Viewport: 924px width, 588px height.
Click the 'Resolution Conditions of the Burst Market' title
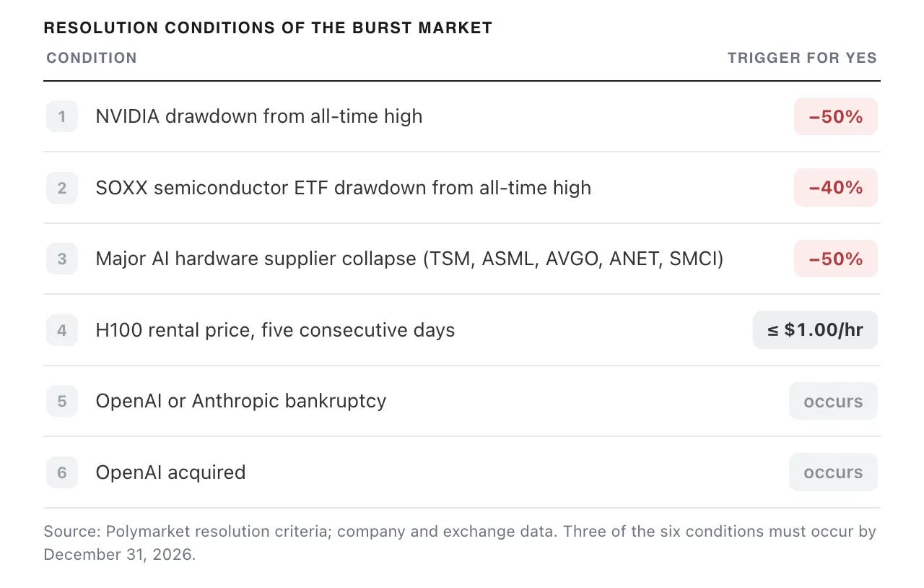pyautogui.click(x=268, y=28)
